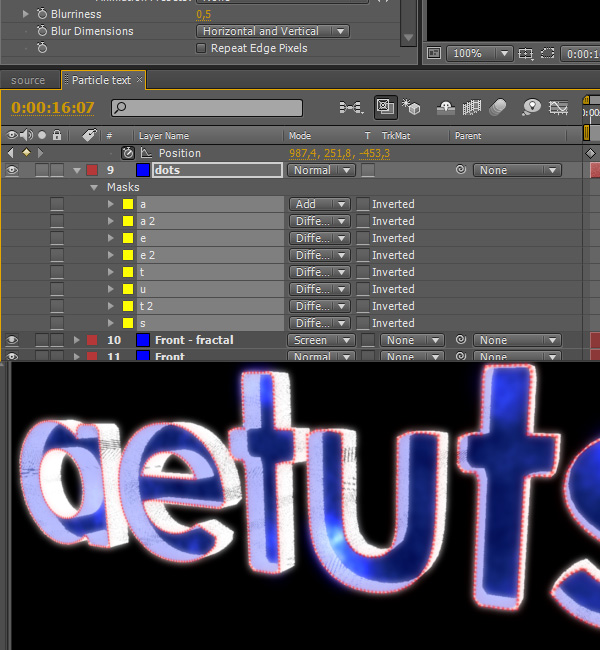
Task: Open mask e 2 mode dropdown
Action: [320, 255]
